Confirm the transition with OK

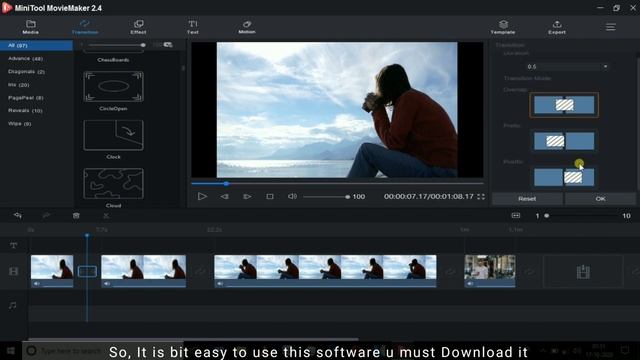[x=600, y=199]
